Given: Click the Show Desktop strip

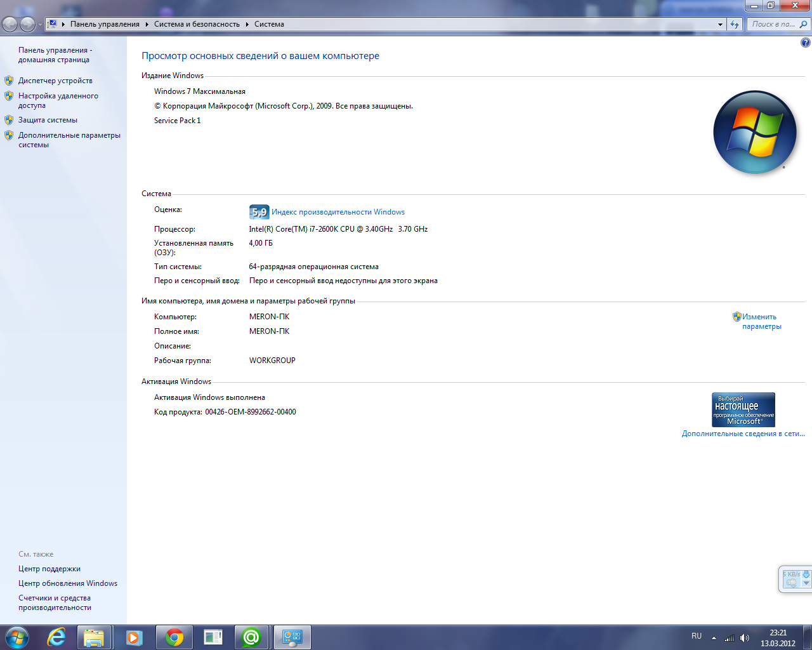Looking at the screenshot, I should [x=807, y=637].
